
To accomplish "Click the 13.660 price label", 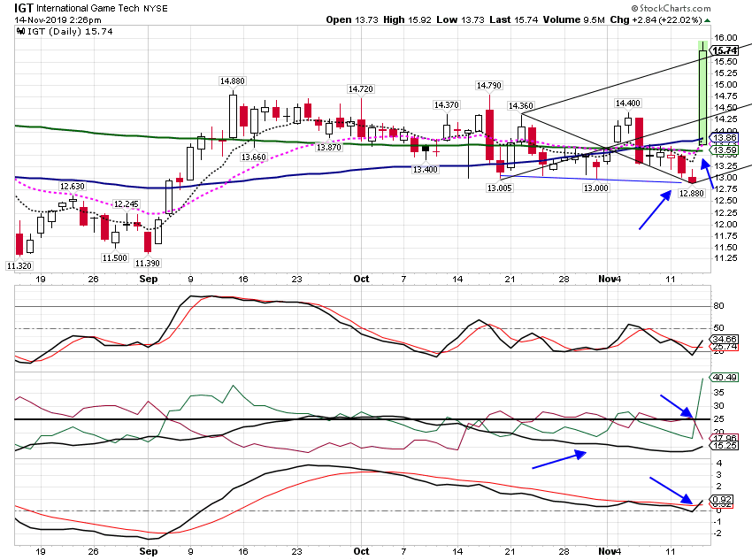I will [x=253, y=157].
